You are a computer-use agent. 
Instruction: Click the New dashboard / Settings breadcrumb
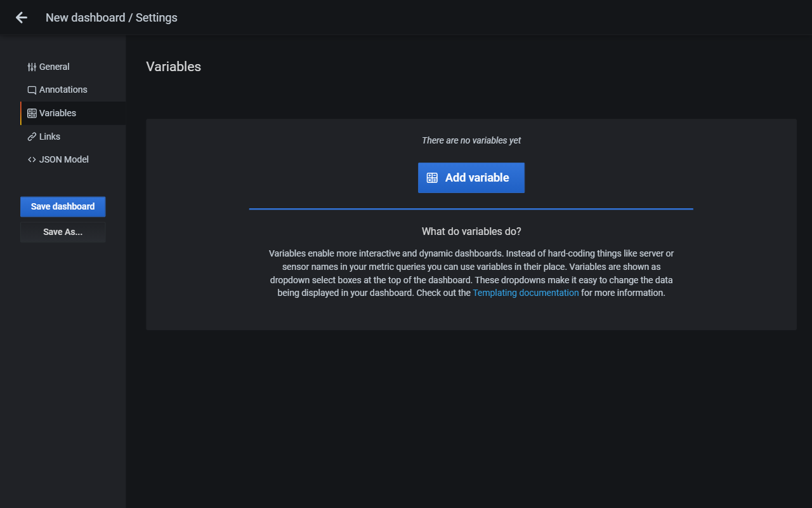[111, 17]
